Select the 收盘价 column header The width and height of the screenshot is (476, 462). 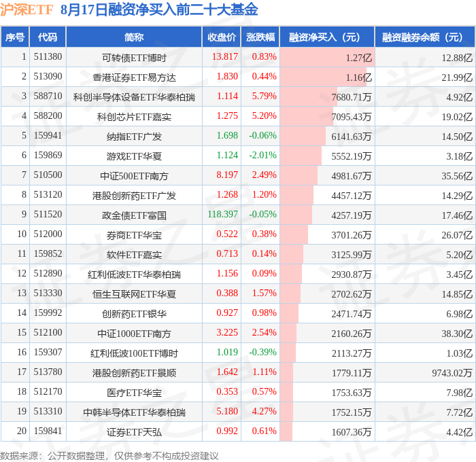[222, 37]
